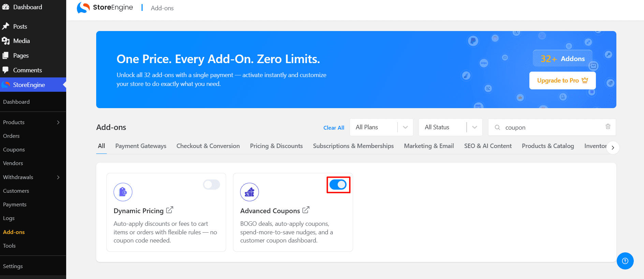Click the Media sidebar icon
This screenshot has width=644, height=279.
point(6,41)
